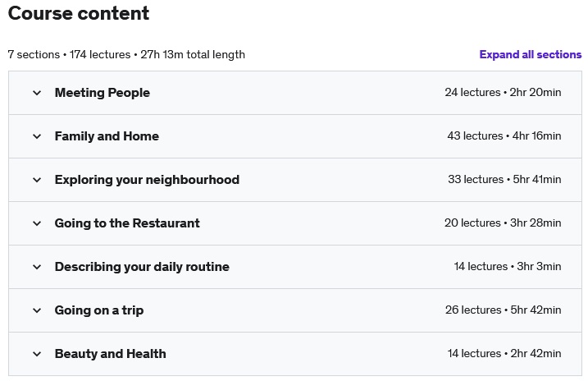
Task: Expand the Meeting People section title
Action: pos(103,93)
